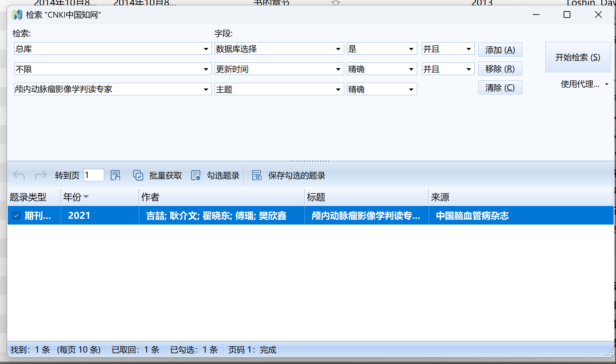
Task: Open first row 并且 operator dropdown
Action: click(x=469, y=49)
